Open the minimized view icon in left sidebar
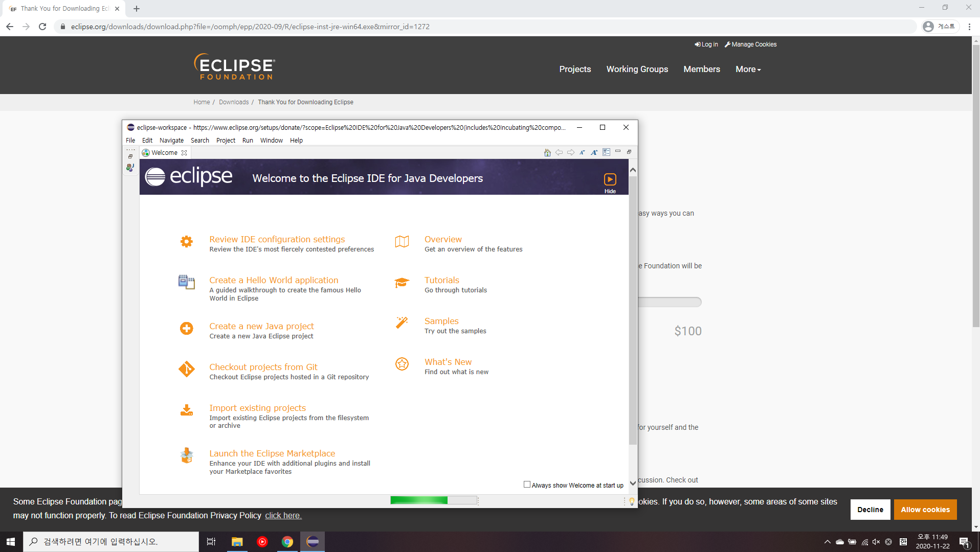 click(130, 167)
